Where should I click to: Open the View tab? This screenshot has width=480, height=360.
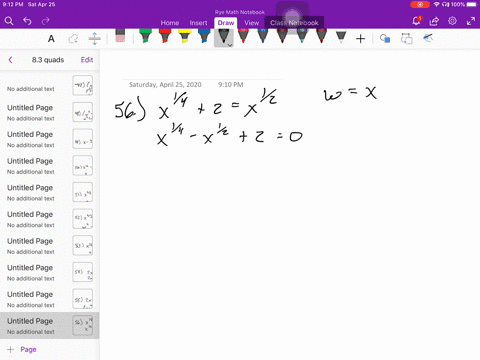252,23
